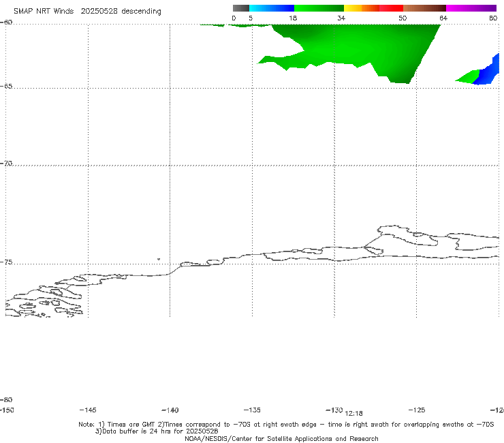This screenshot has width=504, height=443.
Task: Click the -145 longitude axis label
Action: [88, 410]
